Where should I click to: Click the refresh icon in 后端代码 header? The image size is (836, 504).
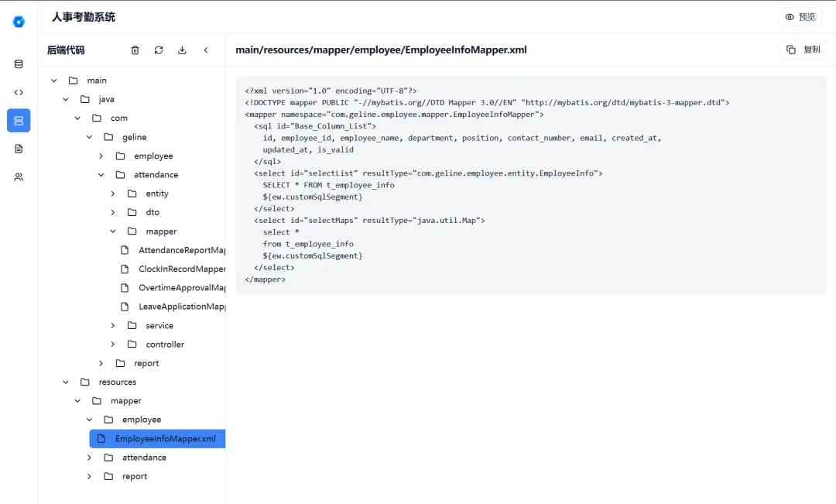159,50
